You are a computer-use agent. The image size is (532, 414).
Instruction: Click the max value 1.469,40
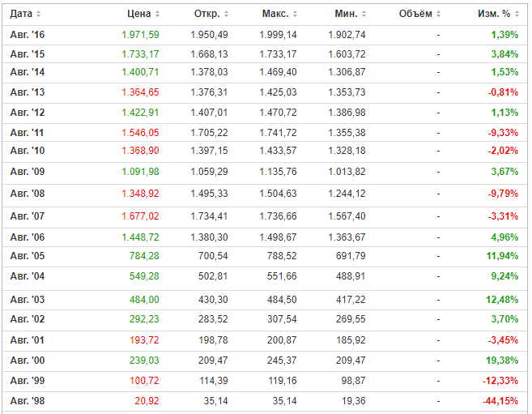(279, 72)
